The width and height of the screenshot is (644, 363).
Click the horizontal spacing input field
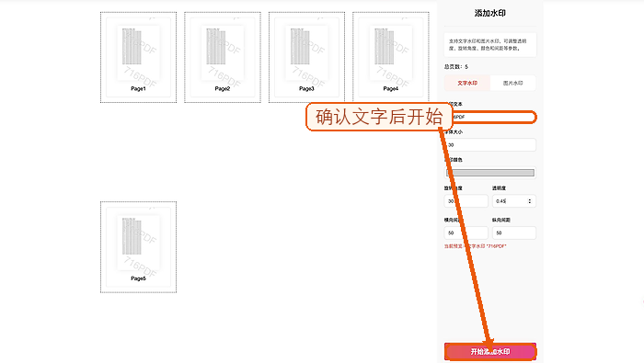(x=466, y=233)
